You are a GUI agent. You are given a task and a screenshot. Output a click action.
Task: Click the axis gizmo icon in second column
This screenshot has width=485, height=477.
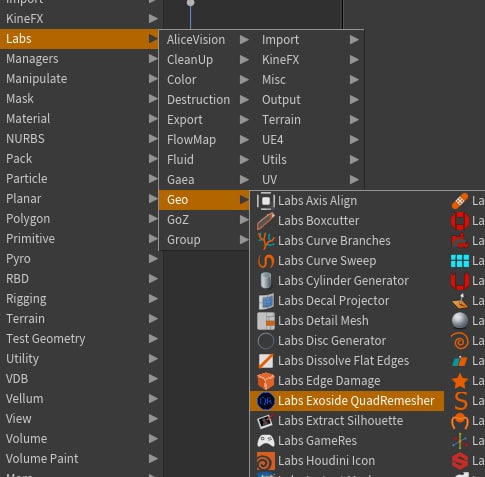click(x=460, y=441)
